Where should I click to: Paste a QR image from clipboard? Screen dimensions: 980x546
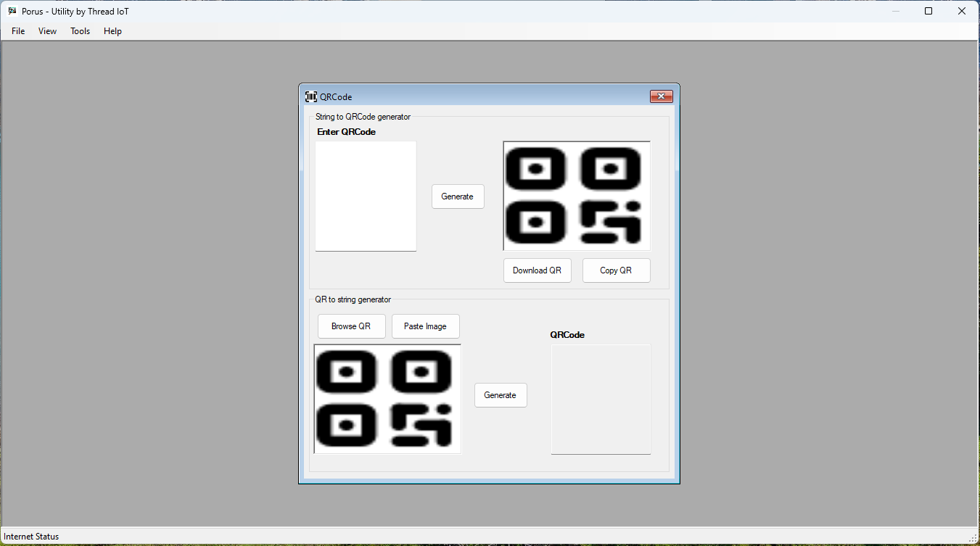point(425,326)
